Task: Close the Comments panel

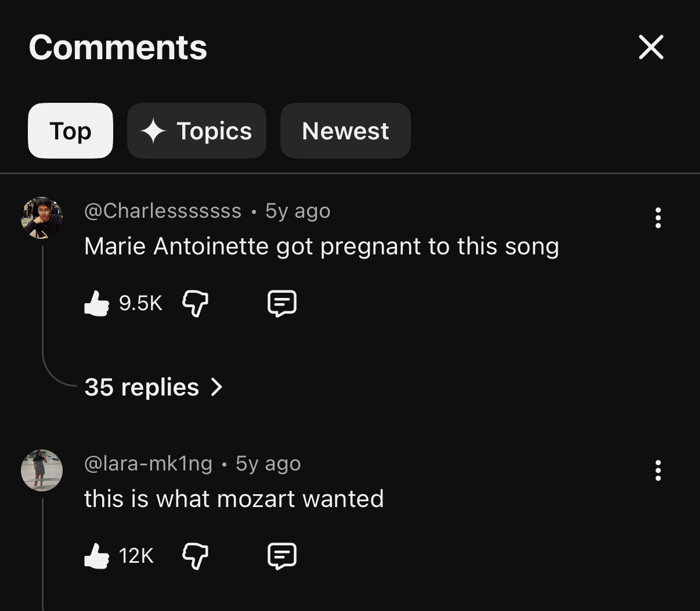Action: coord(651,47)
